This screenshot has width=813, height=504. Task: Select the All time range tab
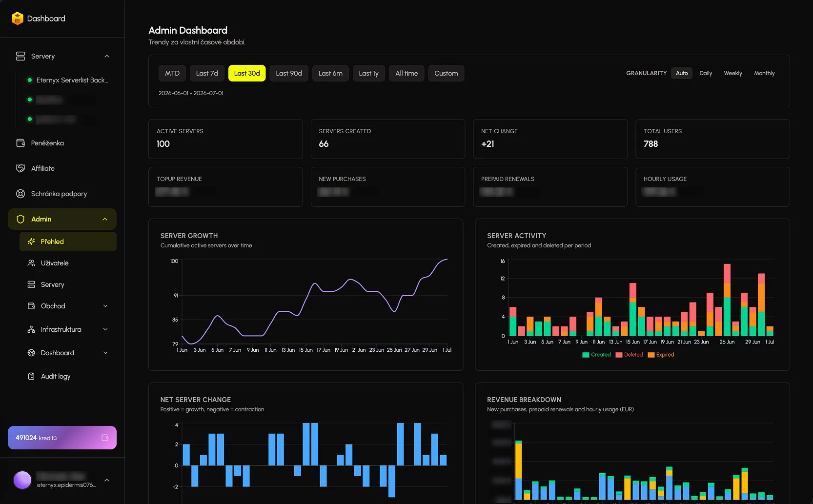tap(406, 73)
